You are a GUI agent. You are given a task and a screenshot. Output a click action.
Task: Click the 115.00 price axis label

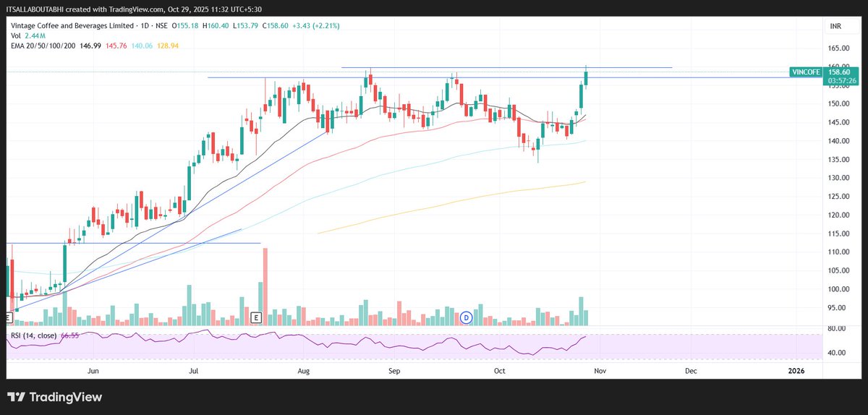point(838,234)
